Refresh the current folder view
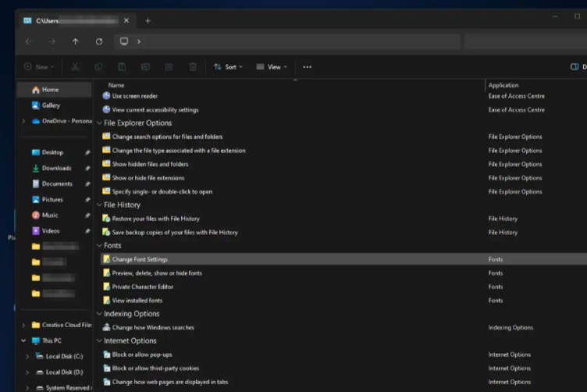 click(99, 41)
